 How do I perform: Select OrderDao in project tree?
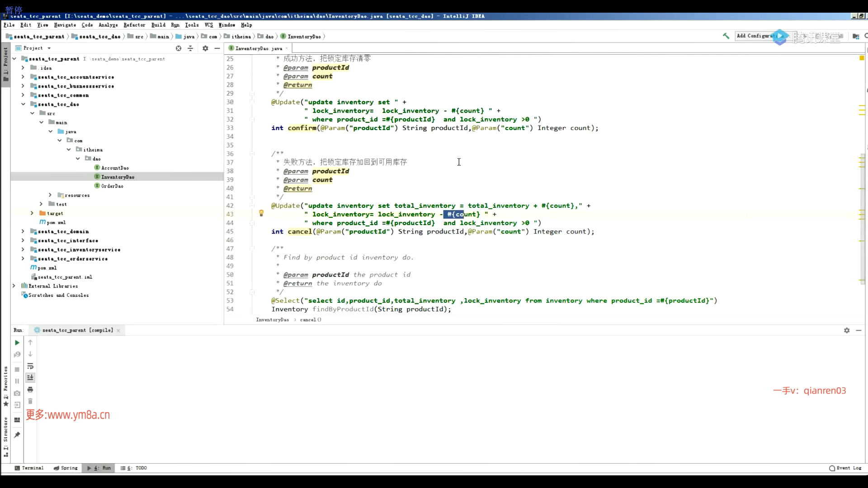click(x=112, y=186)
